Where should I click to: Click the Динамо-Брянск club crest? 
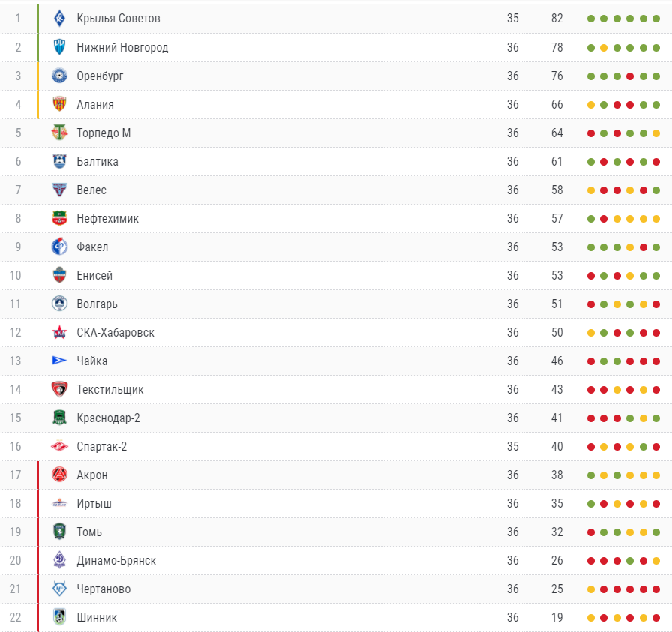(59, 560)
